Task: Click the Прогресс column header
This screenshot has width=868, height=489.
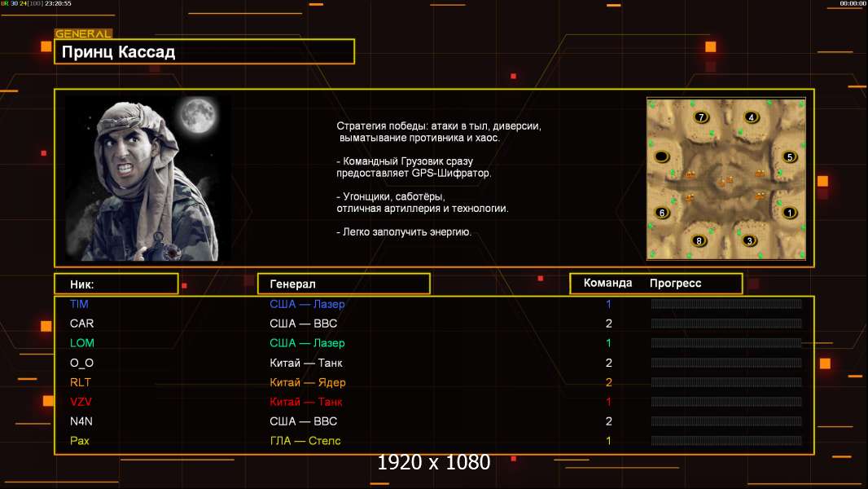Action: point(675,283)
